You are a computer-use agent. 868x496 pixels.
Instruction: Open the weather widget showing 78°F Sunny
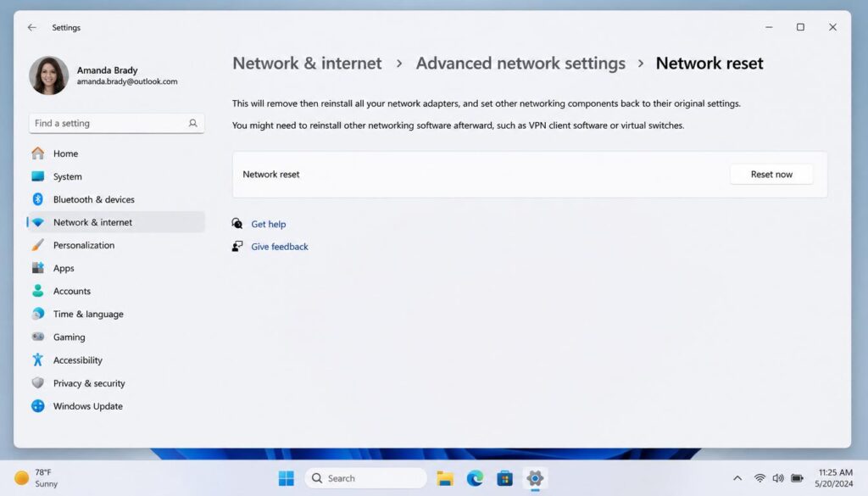[36, 477]
